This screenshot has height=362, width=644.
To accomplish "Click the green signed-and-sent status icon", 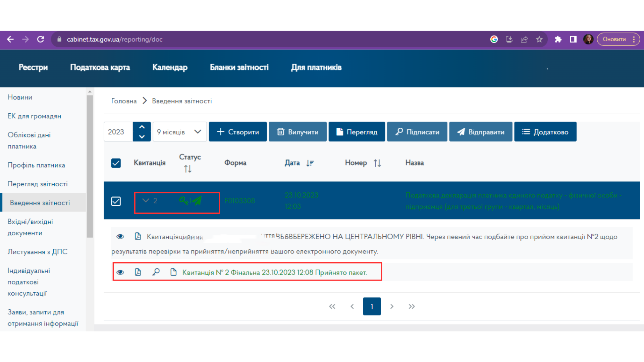I will coord(191,200).
